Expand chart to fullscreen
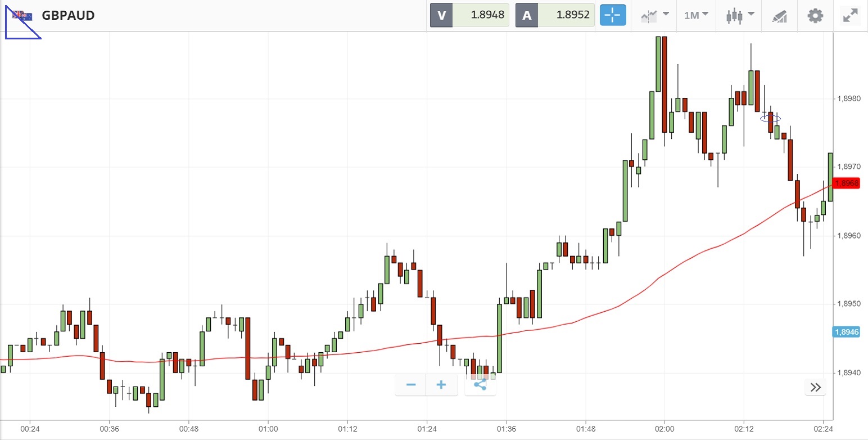 point(851,15)
